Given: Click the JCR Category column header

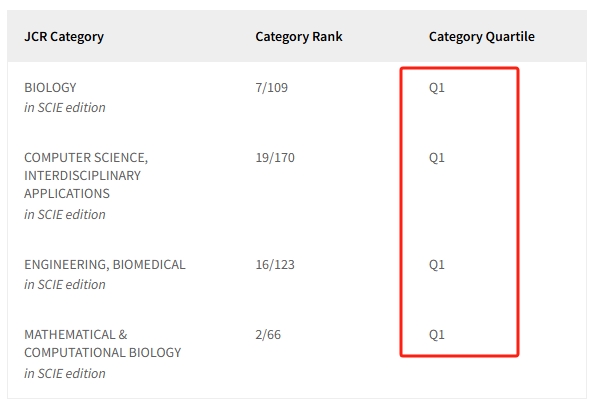Looking at the screenshot, I should pyautogui.click(x=64, y=37).
